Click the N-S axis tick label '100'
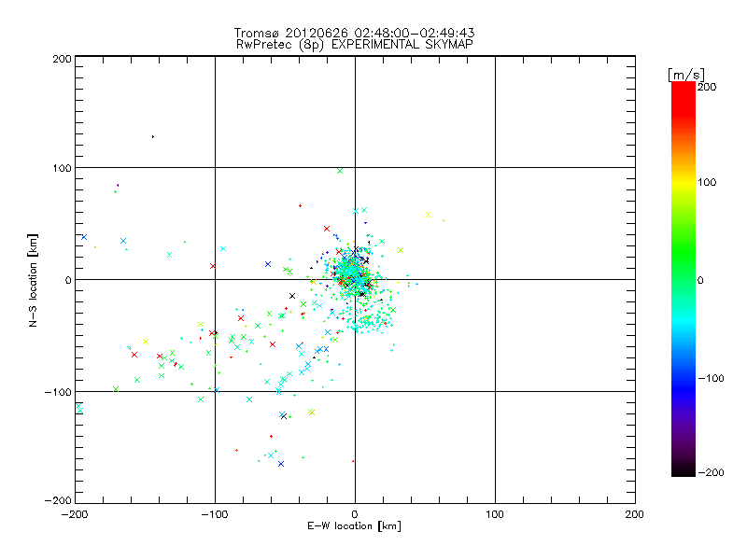Screen dimensions: 747x560 pos(62,168)
